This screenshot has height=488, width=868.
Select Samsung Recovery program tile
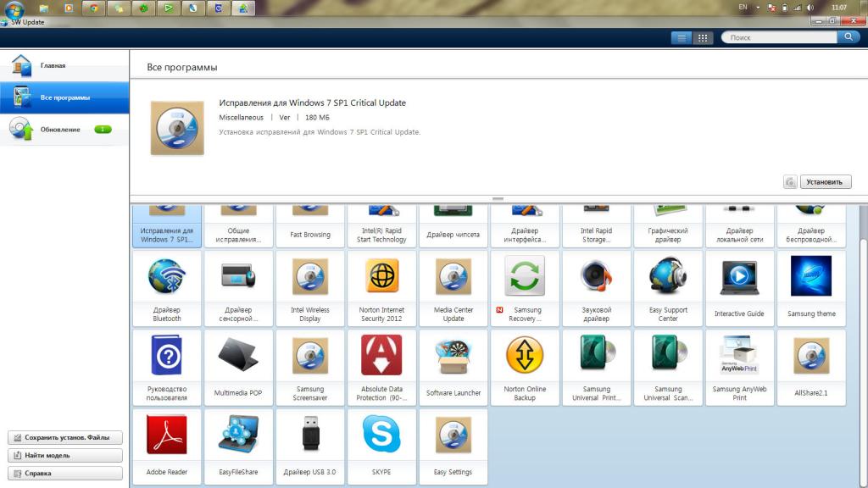pos(525,288)
